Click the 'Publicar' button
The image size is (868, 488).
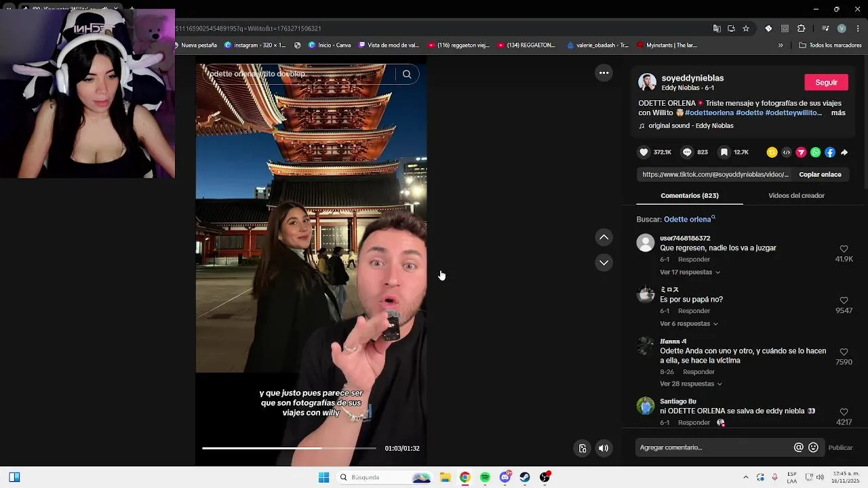pos(840,447)
